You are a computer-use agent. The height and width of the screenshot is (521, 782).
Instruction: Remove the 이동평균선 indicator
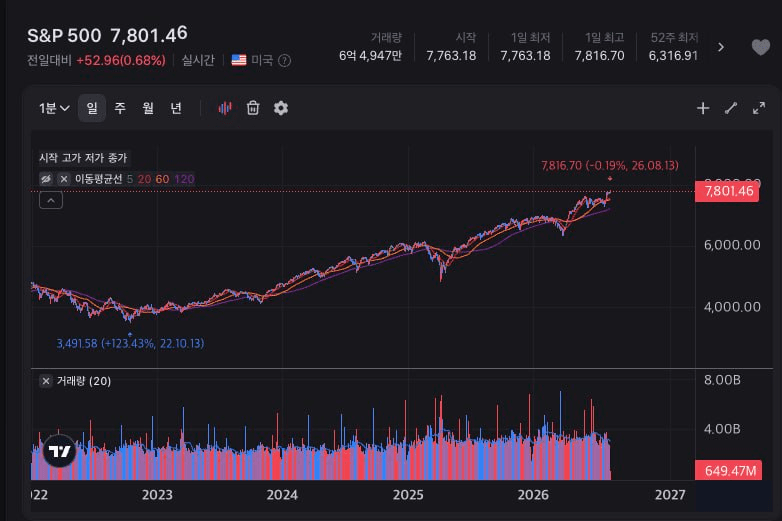coord(64,179)
